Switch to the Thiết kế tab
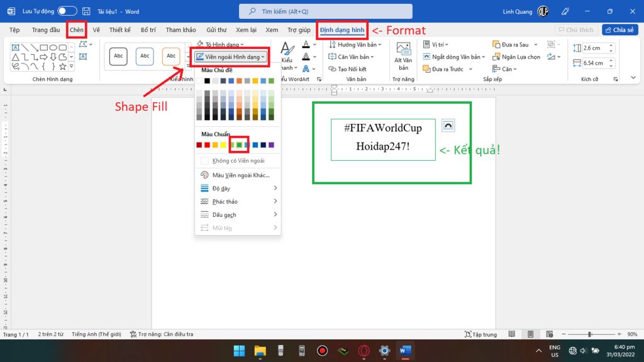This screenshot has width=644, height=362. [120, 30]
